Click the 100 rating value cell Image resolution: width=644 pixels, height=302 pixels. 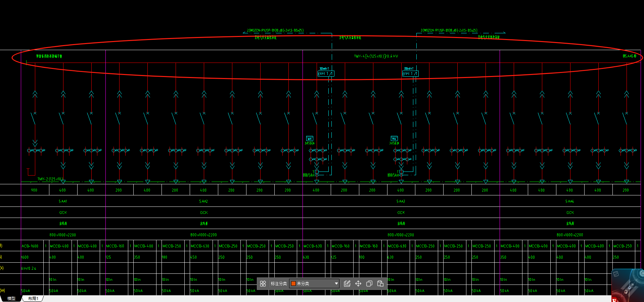point(362,257)
